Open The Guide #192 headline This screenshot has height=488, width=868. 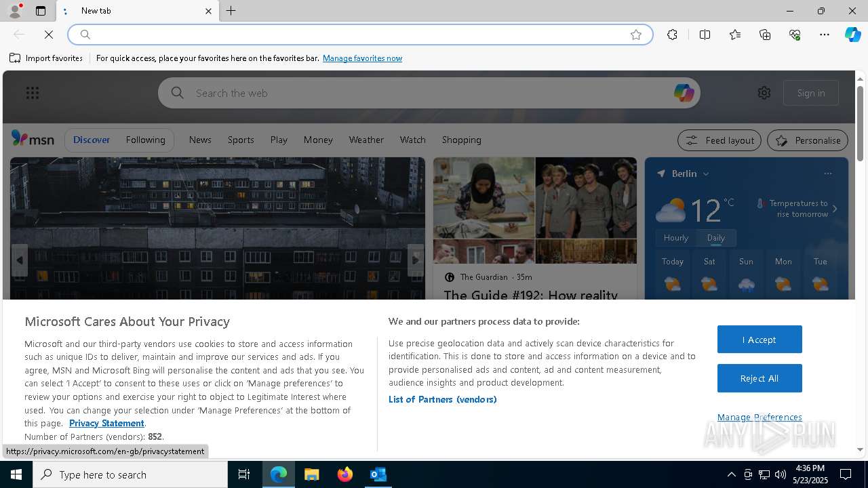pos(530,296)
